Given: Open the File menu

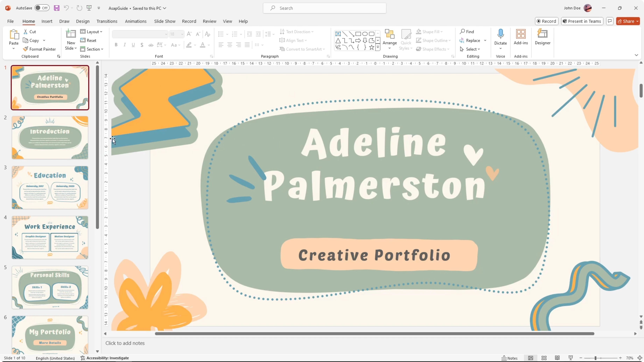Looking at the screenshot, I should click(x=10, y=21).
